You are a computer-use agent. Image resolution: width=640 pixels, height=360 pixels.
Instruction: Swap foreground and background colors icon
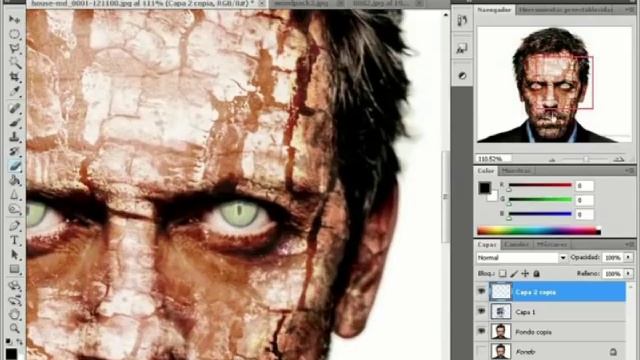[x=19, y=341]
